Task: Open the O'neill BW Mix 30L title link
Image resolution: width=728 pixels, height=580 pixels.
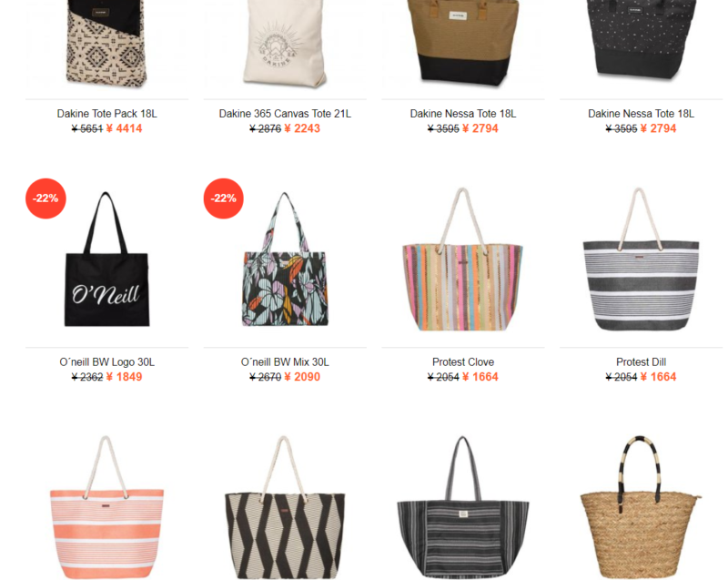Action: tap(285, 361)
